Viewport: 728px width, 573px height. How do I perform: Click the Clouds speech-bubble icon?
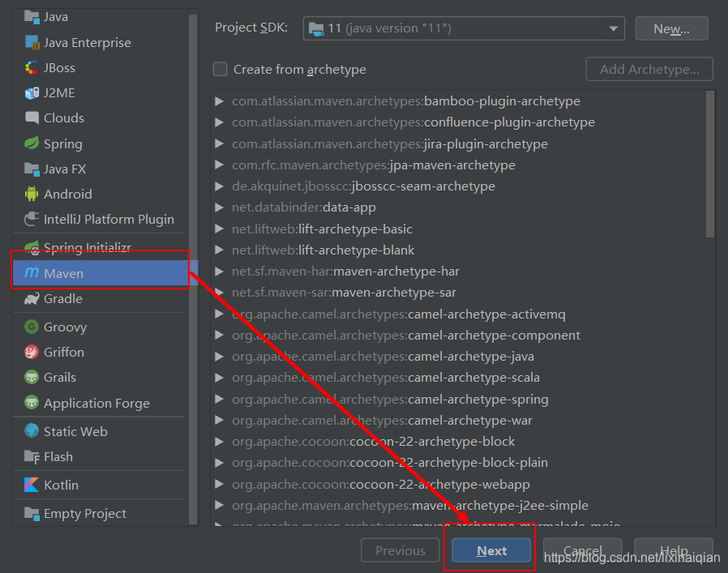(x=32, y=118)
